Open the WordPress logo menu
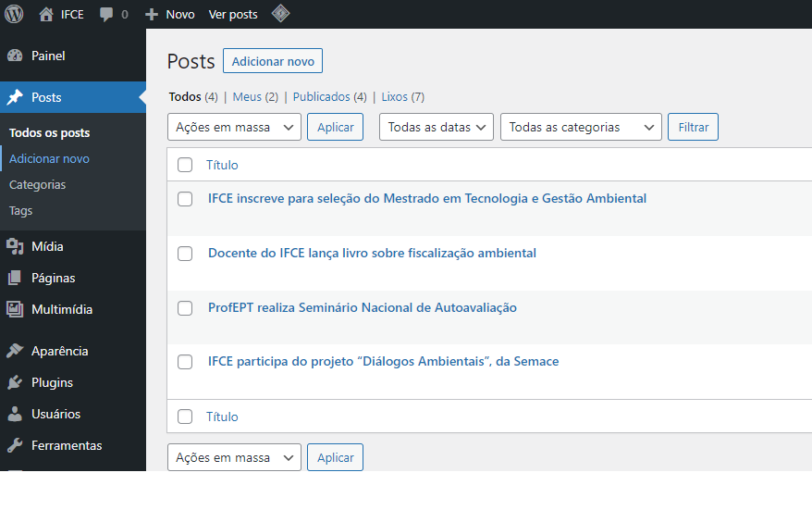The height and width of the screenshot is (510, 812). tap(14, 14)
